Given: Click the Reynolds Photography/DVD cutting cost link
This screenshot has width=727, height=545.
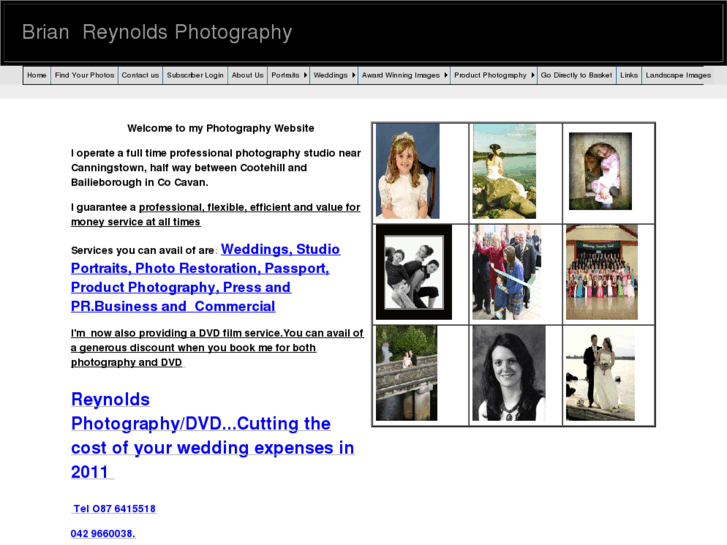Looking at the screenshot, I should 213,436.
